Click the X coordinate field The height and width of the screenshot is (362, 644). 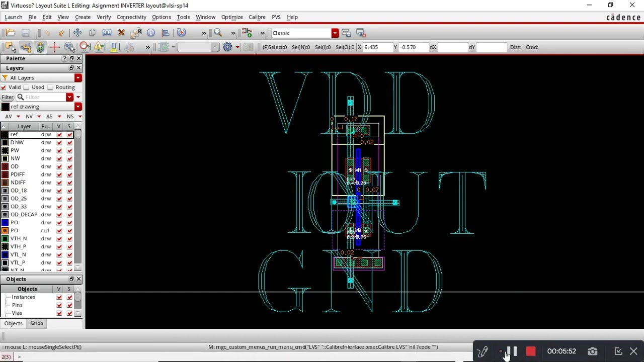click(x=378, y=47)
